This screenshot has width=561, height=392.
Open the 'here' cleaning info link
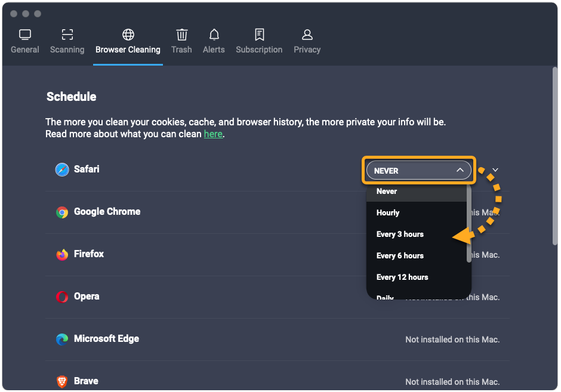[213, 134]
